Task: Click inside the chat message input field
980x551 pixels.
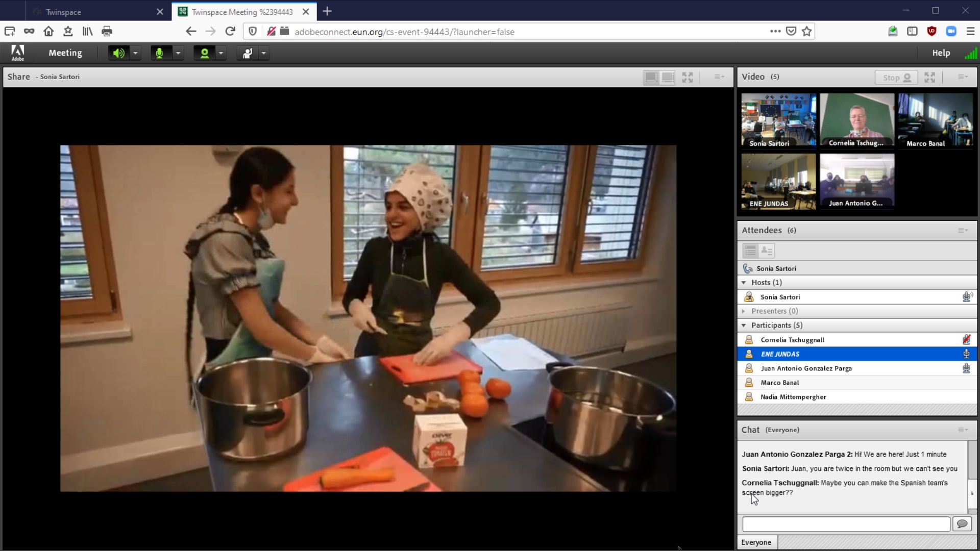Action: tap(846, 524)
